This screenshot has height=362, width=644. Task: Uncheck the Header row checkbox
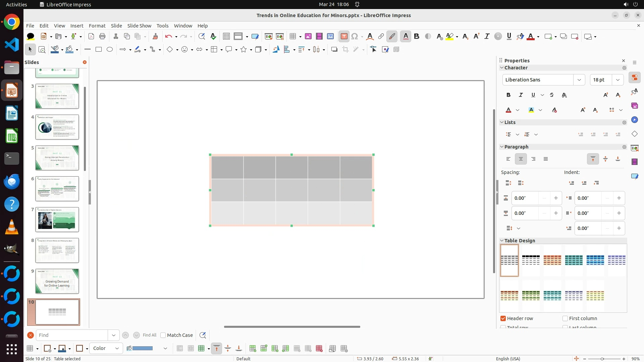tap(503, 318)
